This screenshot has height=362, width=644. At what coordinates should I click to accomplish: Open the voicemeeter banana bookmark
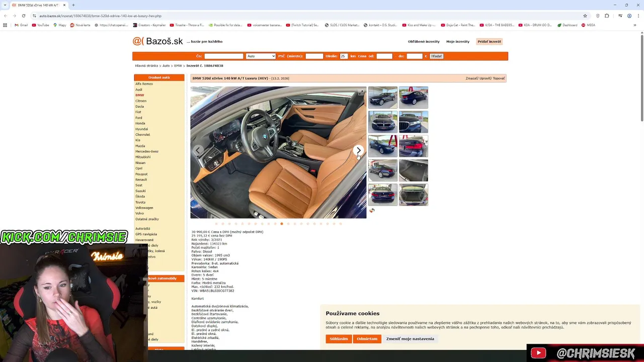tap(265, 25)
